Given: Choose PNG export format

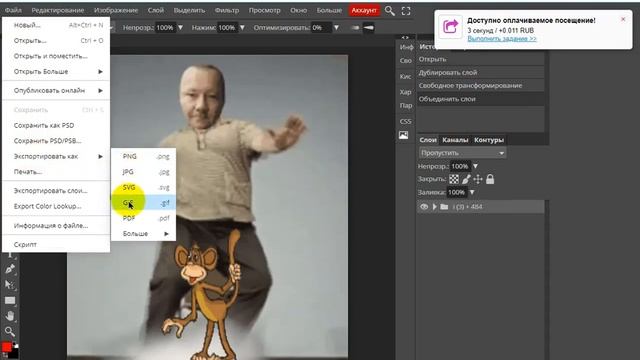Looking at the screenshot, I should [x=144, y=156].
